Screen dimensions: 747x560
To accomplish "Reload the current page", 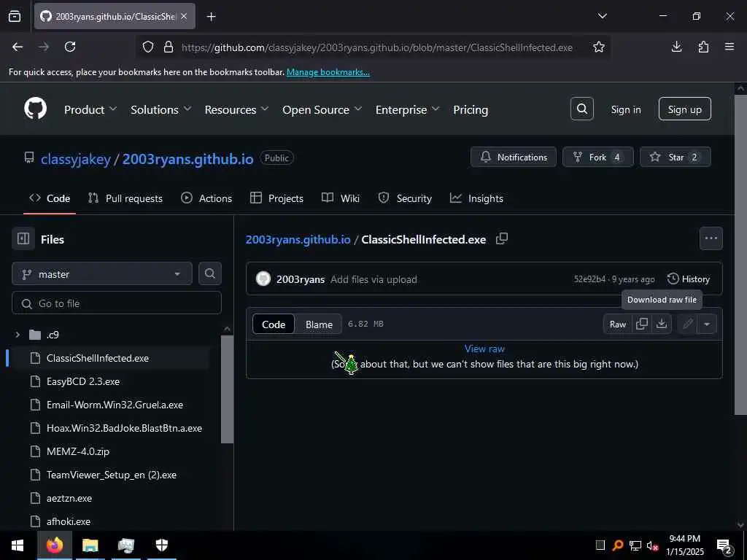I will click(x=70, y=47).
